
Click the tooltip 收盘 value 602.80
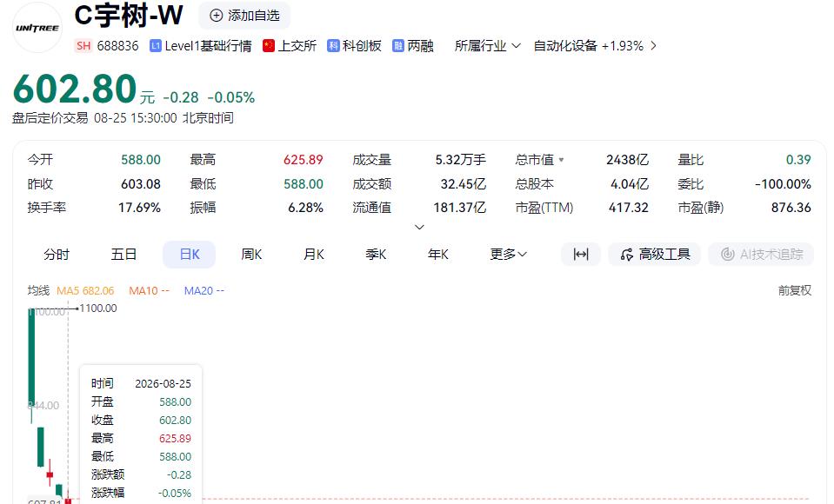click(x=175, y=420)
